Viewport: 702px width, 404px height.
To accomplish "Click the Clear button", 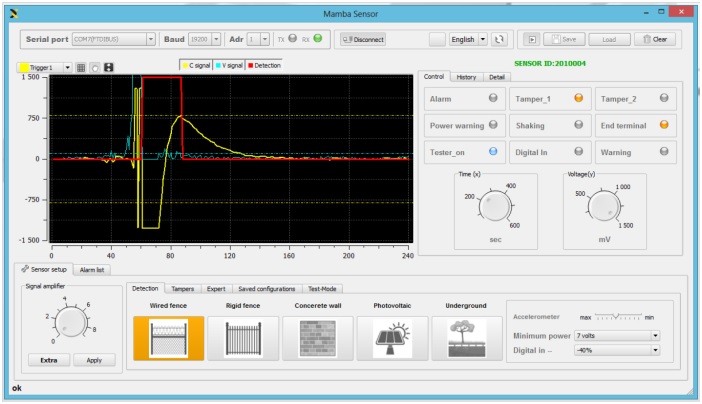I will [655, 39].
